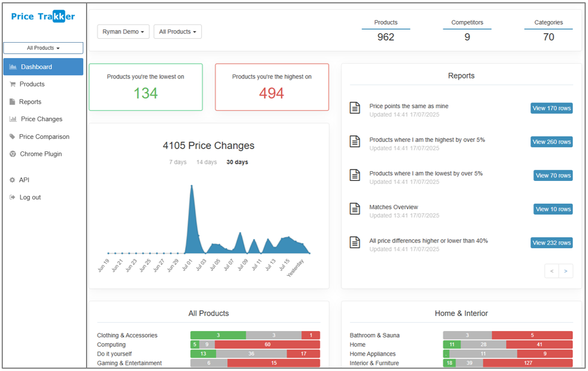This screenshot has width=588, height=371.
Task: Click the Dashboard chart icon in sidebar
Action: [x=13, y=67]
